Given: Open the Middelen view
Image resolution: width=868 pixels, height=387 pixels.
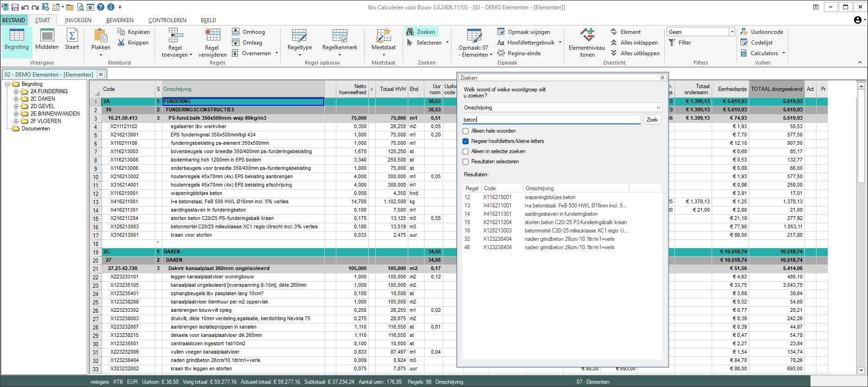Looking at the screenshot, I should pos(47,39).
